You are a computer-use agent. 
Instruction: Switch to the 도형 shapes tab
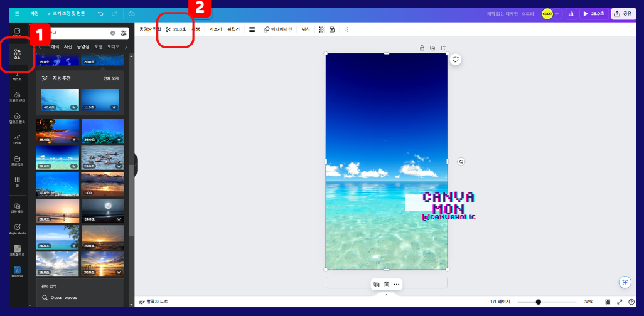(x=98, y=47)
